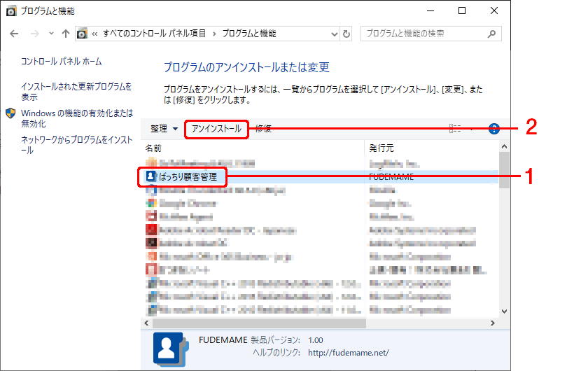
Task: Click the search magnifier icon
Action: click(x=491, y=34)
